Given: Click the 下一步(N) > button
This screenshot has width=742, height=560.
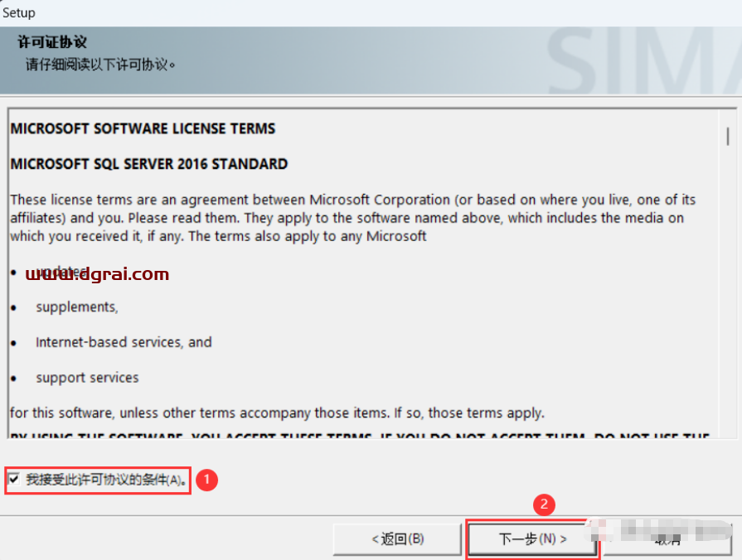Looking at the screenshot, I should click(x=532, y=539).
